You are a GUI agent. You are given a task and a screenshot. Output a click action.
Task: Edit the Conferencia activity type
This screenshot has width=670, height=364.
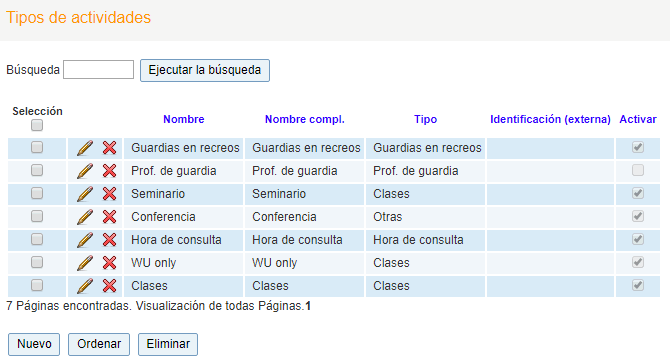tap(85, 217)
